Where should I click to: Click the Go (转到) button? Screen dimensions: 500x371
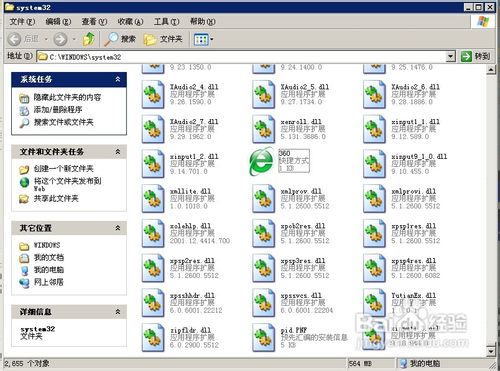click(475, 56)
